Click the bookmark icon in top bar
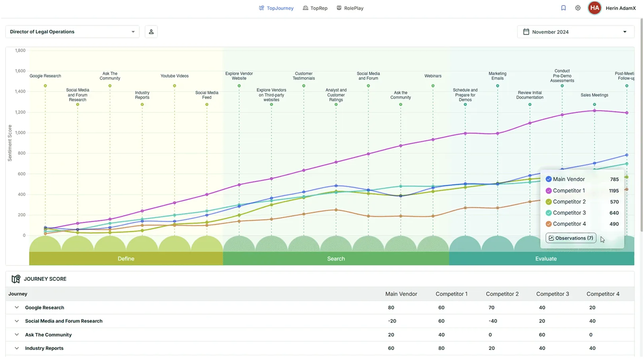Image resolution: width=644 pixels, height=358 pixels. (563, 8)
